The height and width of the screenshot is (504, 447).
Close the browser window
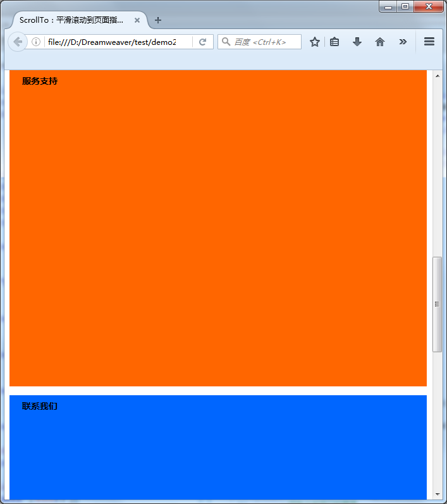[x=429, y=6]
